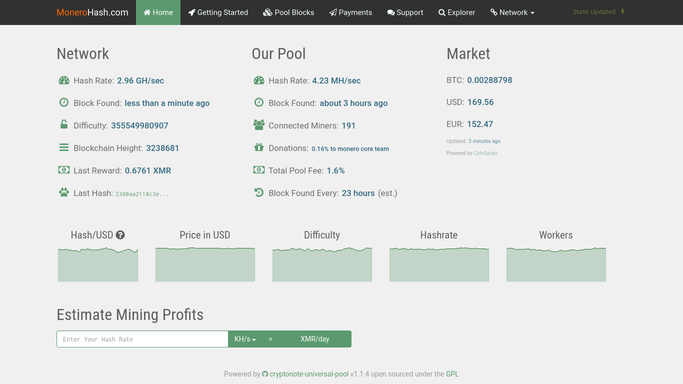Viewport: 683px width, 384px height.
Task: Open the last hash 2380aa2118c3e link
Action: click(142, 194)
